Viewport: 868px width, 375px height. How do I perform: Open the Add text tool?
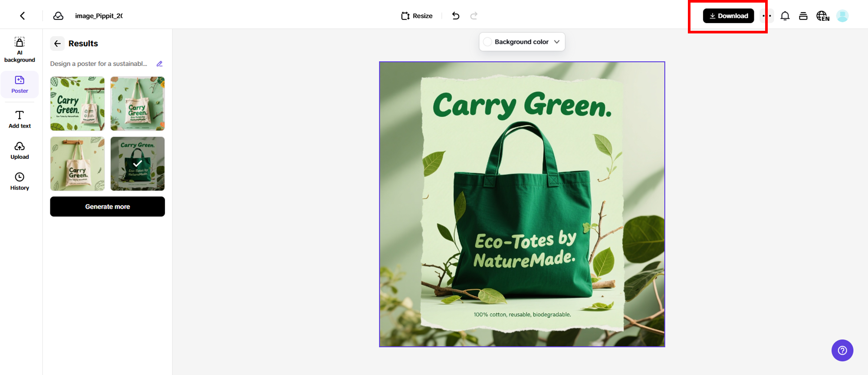point(20,120)
